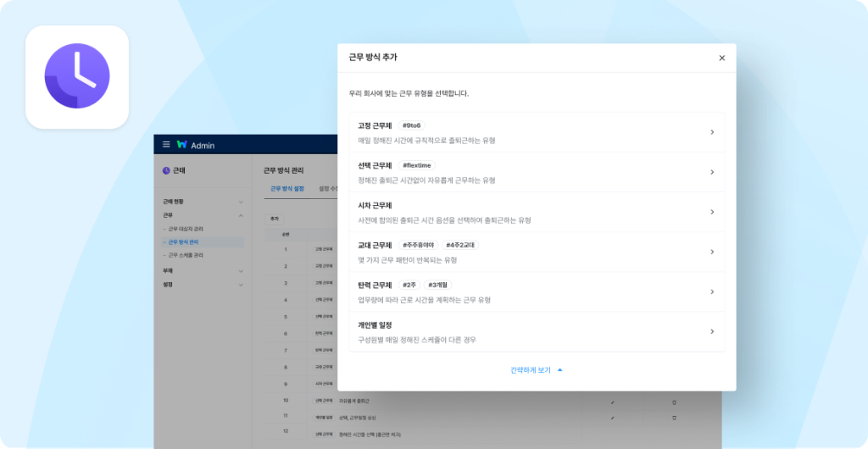The image size is (868, 449).
Task: Expand the 근태 현황 sidebar section
Action: [241, 202]
